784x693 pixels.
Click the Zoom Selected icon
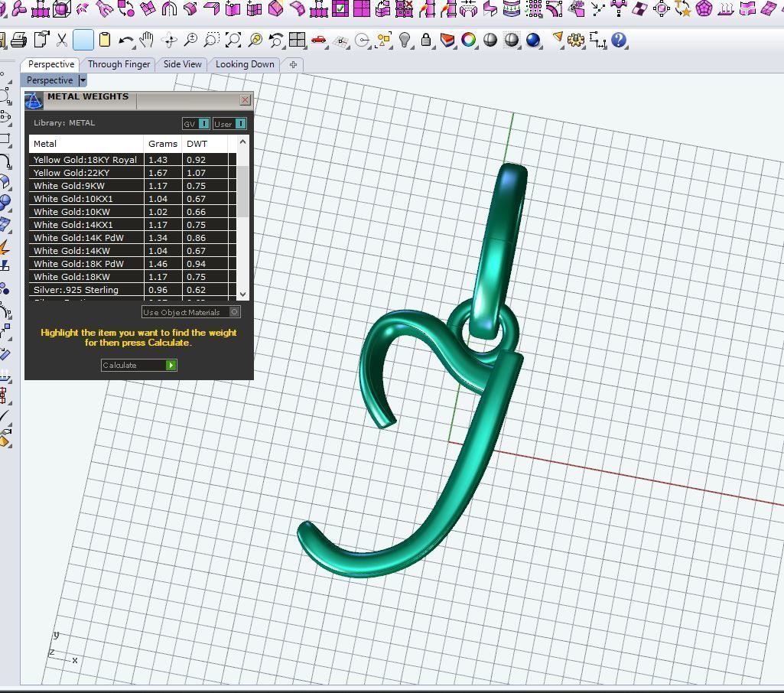255,40
